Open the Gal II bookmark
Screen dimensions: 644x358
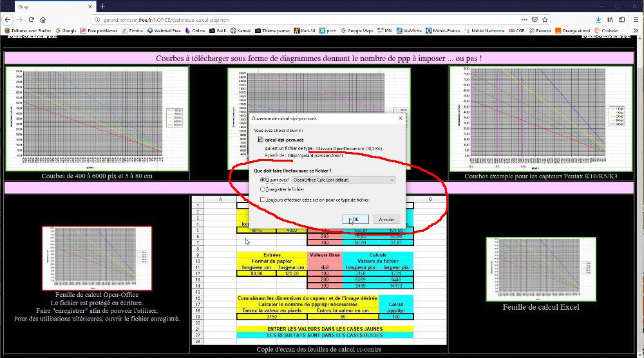[x=218, y=30]
